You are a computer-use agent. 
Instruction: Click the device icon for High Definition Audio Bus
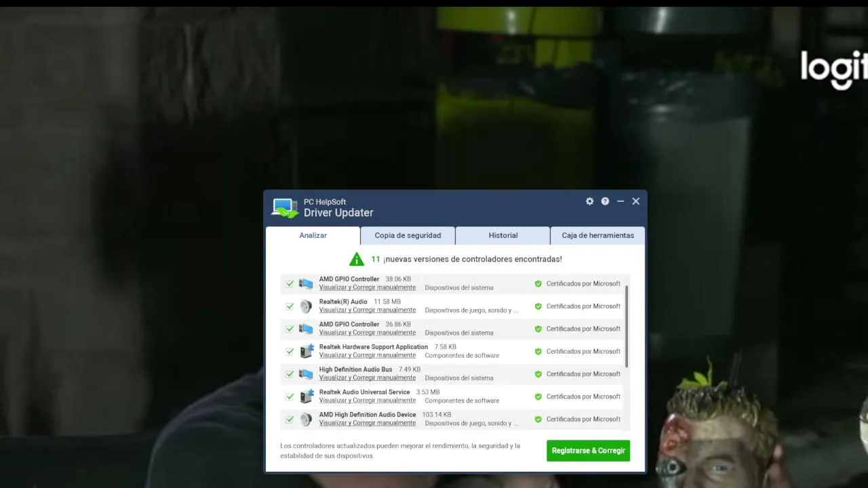(x=307, y=374)
